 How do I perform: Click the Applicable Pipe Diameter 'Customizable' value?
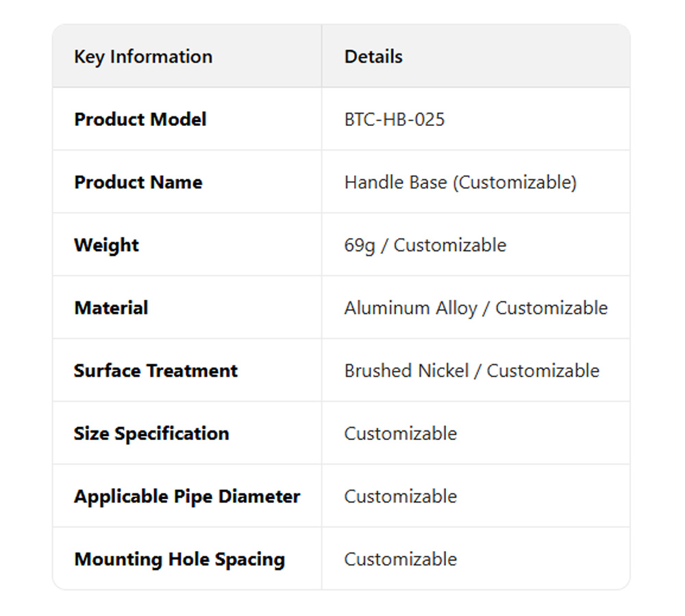(400, 497)
